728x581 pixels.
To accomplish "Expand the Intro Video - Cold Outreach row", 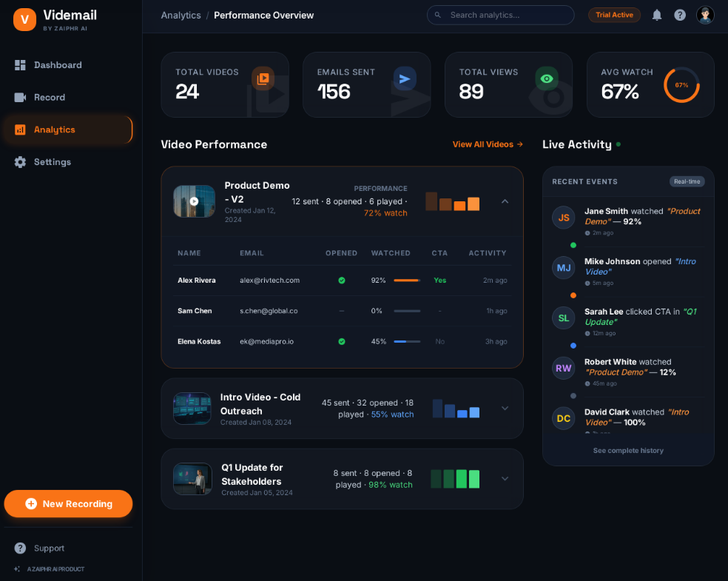I will 504,408.
